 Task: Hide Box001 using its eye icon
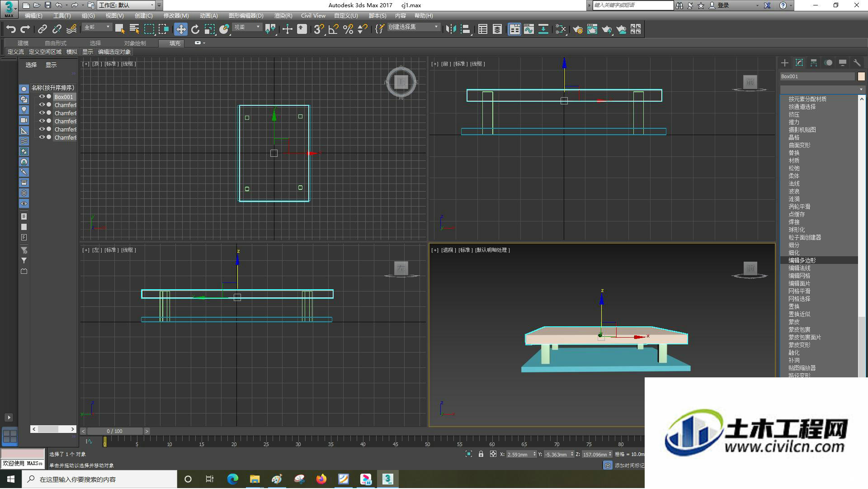(42, 97)
